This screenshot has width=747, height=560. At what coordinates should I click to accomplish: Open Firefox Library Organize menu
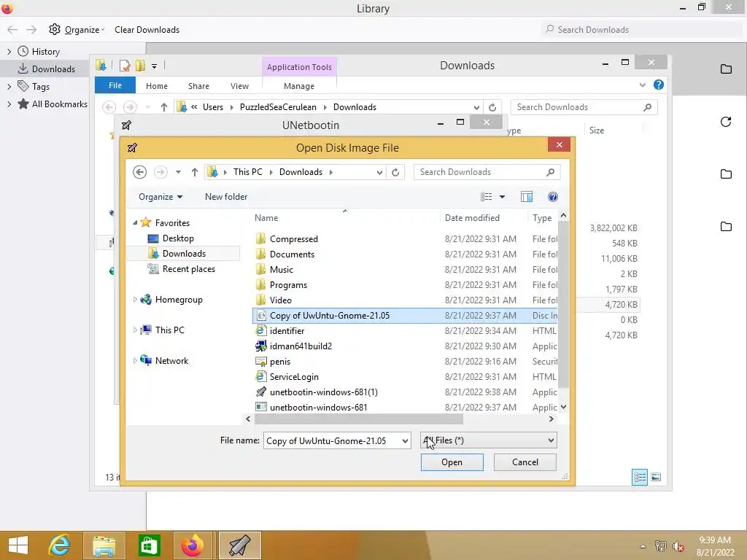click(x=77, y=29)
